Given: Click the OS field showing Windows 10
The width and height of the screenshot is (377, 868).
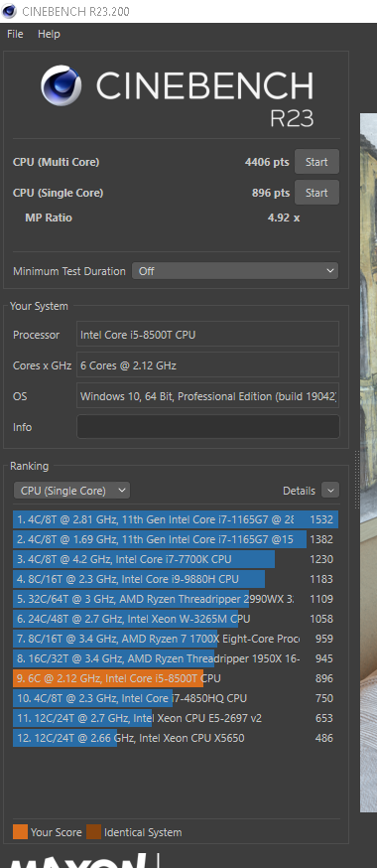Looking at the screenshot, I should (x=208, y=396).
